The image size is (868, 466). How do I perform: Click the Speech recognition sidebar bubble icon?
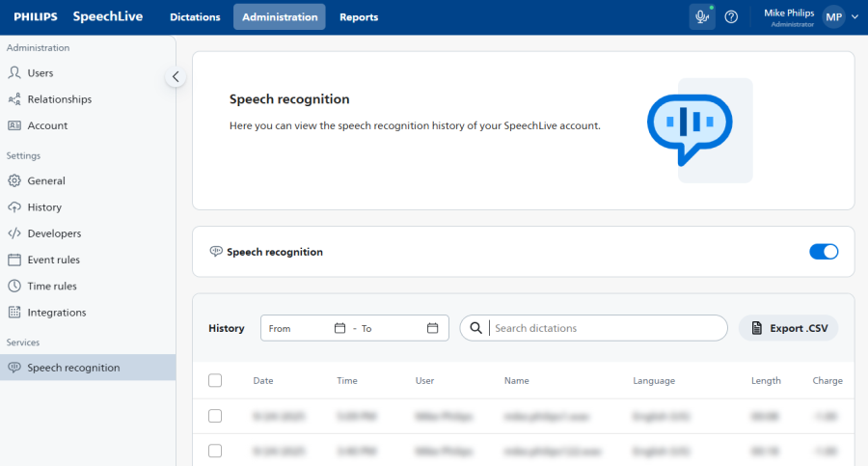[14, 368]
